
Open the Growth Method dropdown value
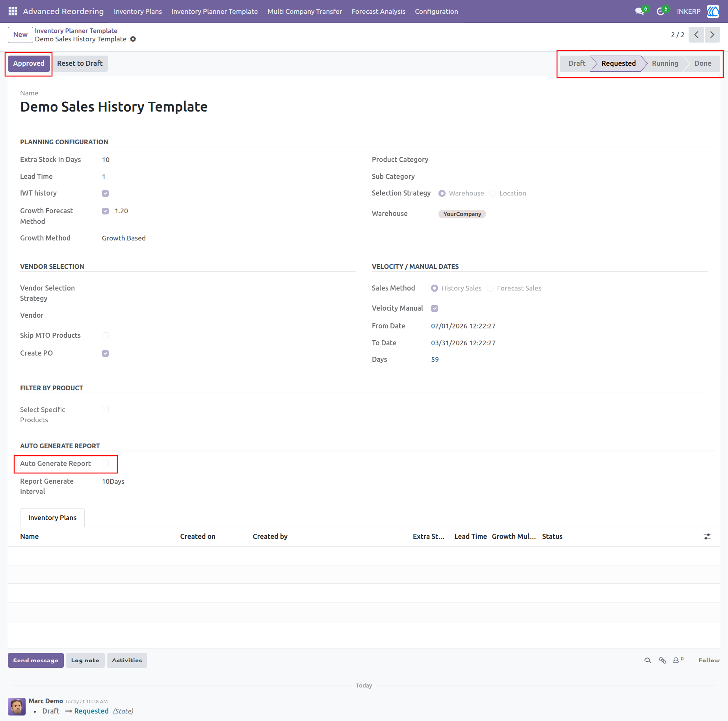[124, 238]
